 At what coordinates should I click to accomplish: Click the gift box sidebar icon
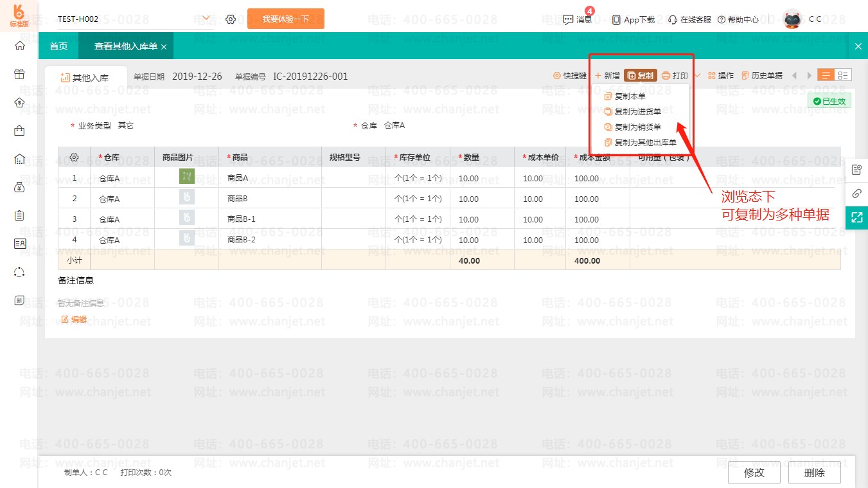tap(19, 74)
